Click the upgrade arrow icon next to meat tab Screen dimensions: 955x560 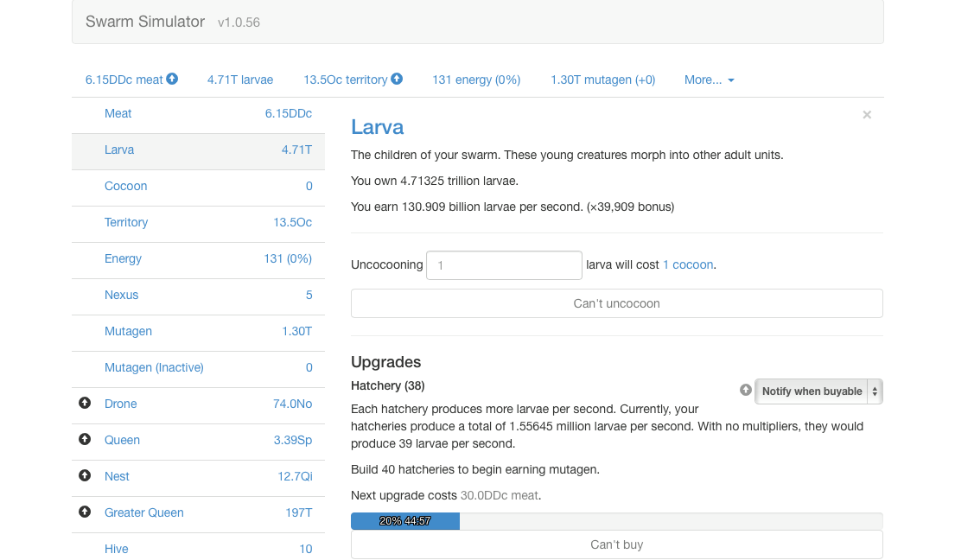tap(172, 79)
